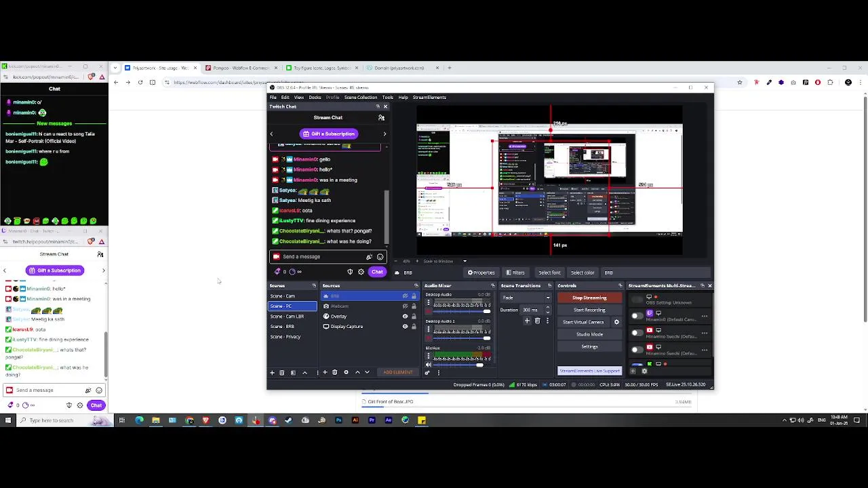Viewport: 868px width, 488px height.
Task: Pop out the Audio Mixer dock
Action: point(493,285)
